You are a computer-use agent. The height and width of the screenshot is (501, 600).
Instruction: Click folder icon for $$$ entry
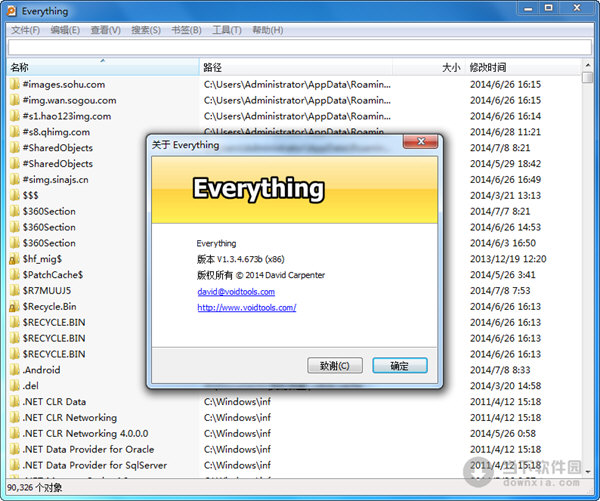pyautogui.click(x=15, y=196)
